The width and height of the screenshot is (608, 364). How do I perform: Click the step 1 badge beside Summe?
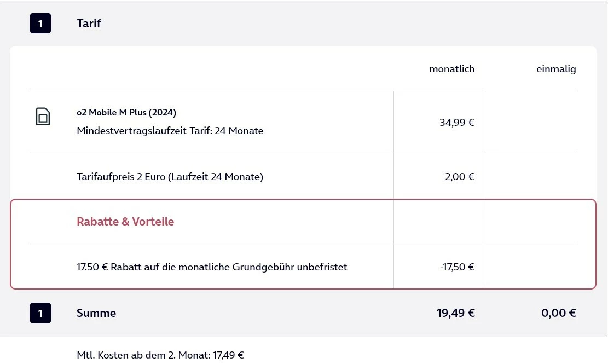(40, 313)
